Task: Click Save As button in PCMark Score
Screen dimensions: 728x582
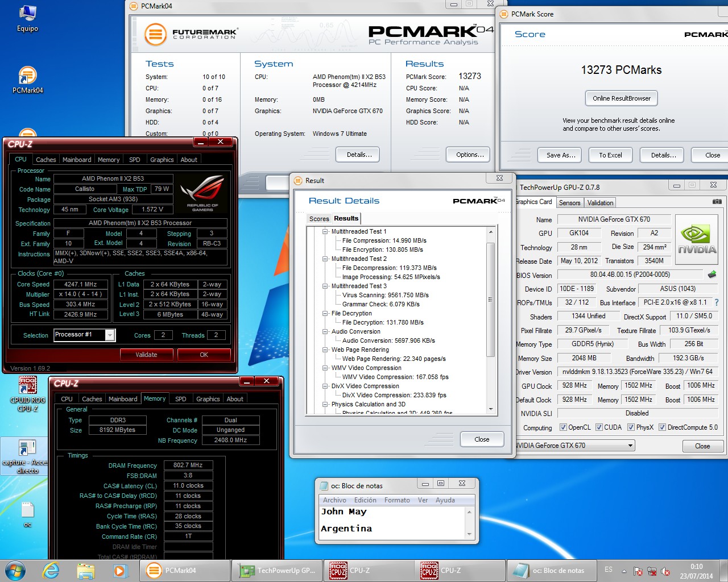Action: tap(561, 155)
